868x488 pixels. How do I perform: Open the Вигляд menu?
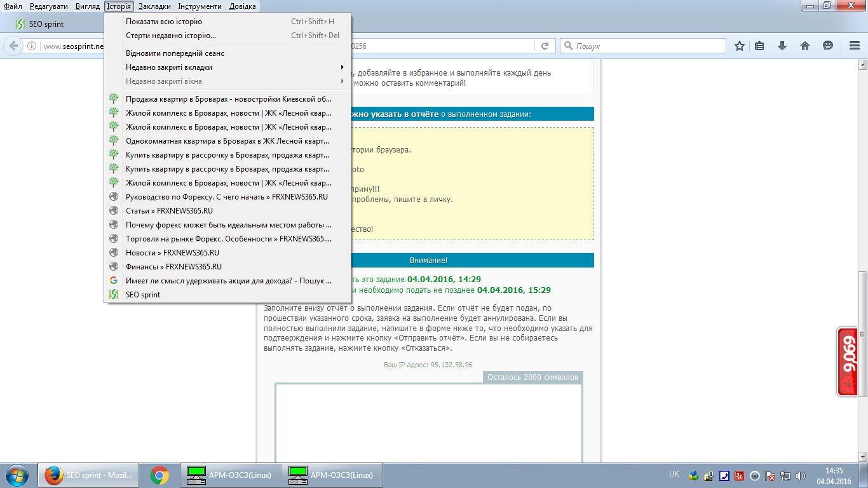tap(87, 6)
